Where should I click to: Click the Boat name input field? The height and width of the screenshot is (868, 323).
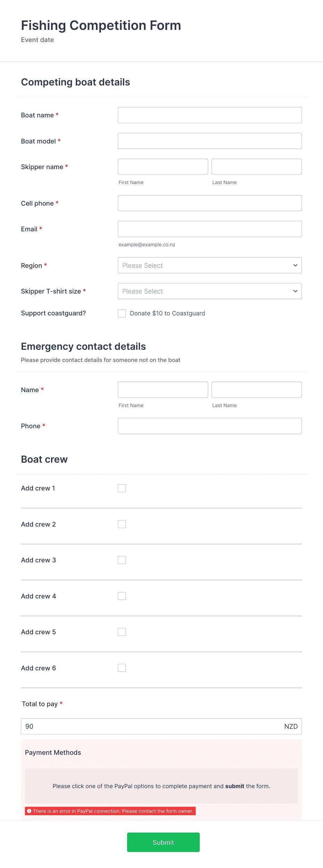(210, 115)
